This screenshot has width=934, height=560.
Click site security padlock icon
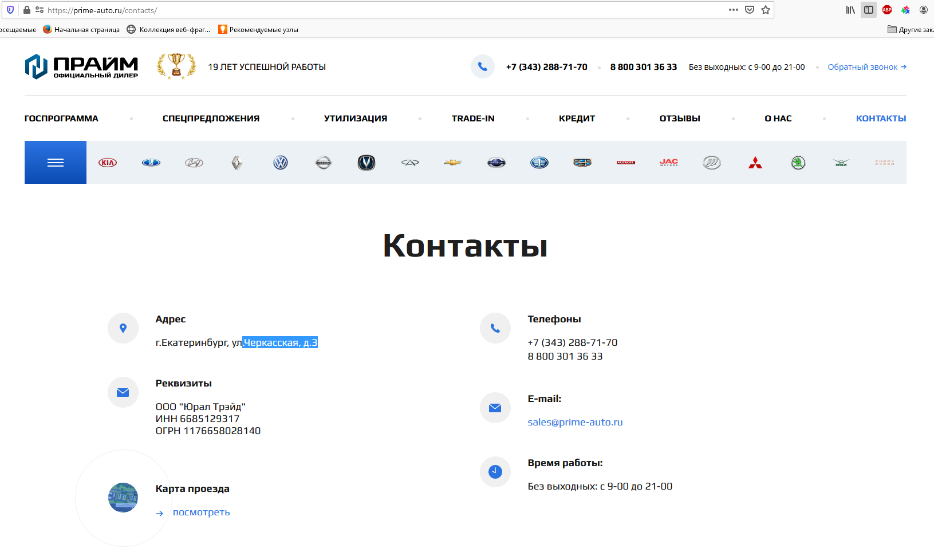(x=26, y=10)
